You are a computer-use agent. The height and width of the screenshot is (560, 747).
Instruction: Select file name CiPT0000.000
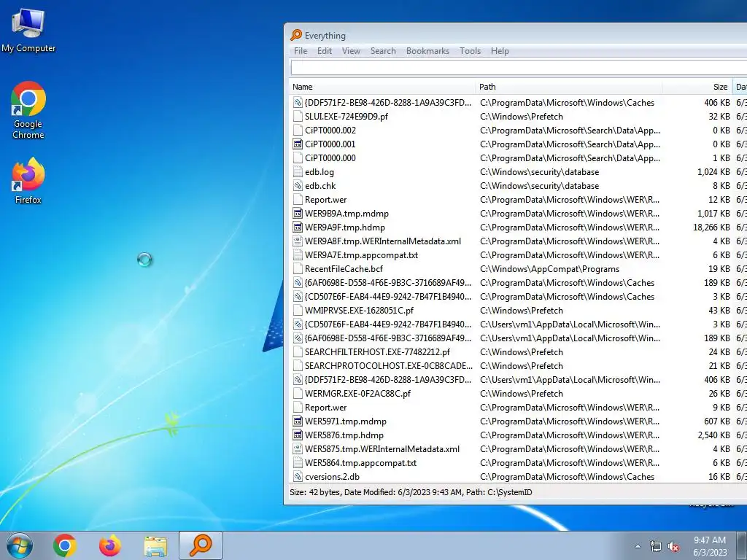330,157
